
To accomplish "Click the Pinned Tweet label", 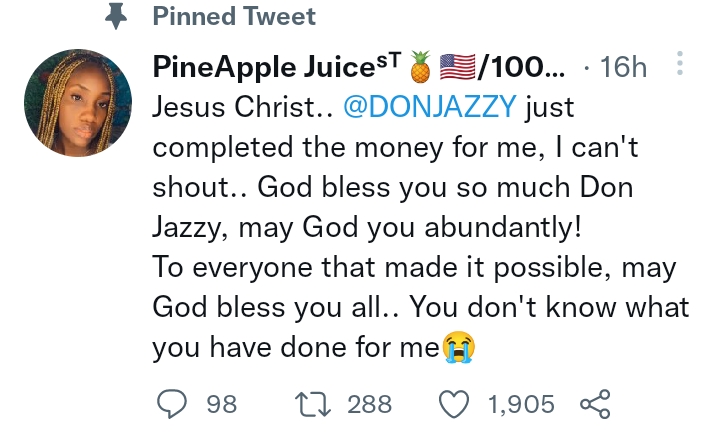I will [x=234, y=17].
